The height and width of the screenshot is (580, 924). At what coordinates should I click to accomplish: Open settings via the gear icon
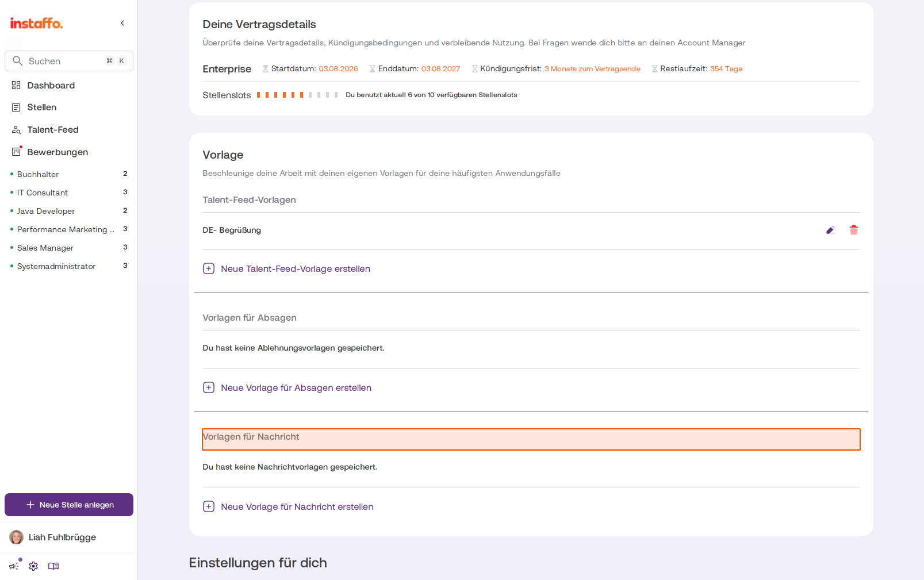[x=33, y=566]
